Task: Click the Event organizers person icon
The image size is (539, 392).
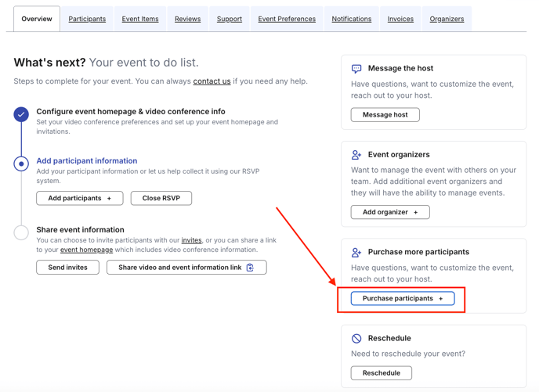Action: [x=356, y=155]
